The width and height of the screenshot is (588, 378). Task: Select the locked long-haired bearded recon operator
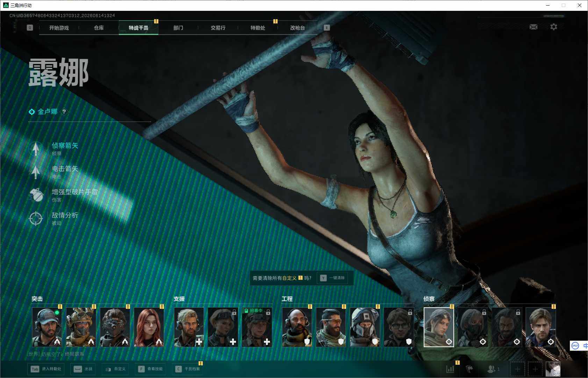point(507,327)
